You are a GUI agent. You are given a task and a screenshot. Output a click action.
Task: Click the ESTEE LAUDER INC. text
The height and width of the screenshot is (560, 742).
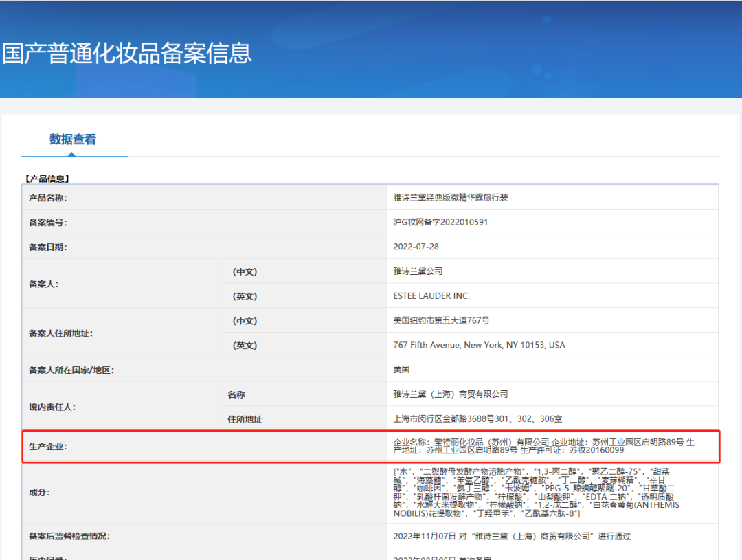tap(431, 295)
